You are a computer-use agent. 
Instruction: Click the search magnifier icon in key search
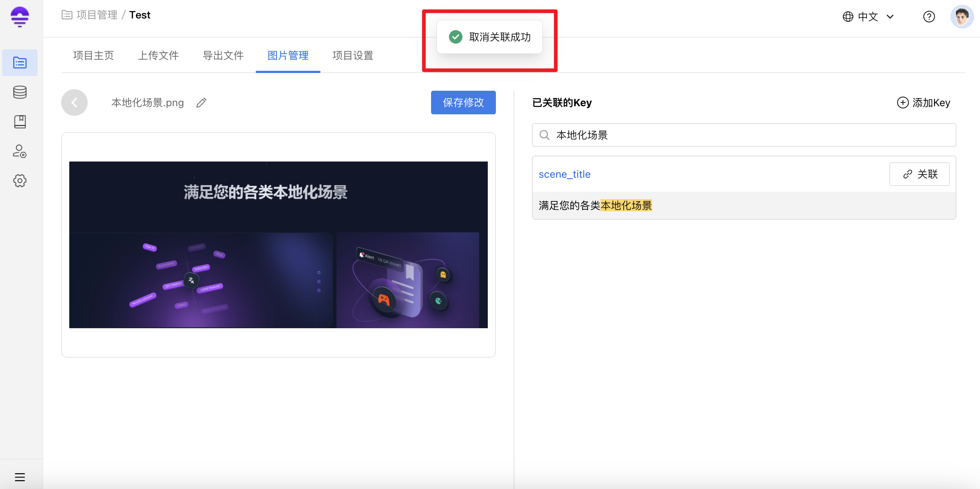pyautogui.click(x=545, y=135)
